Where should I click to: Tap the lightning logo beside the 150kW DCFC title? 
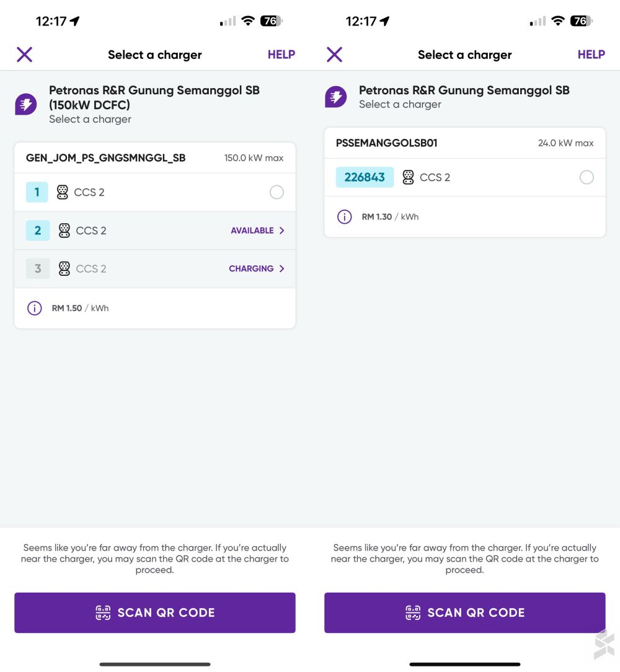26,104
